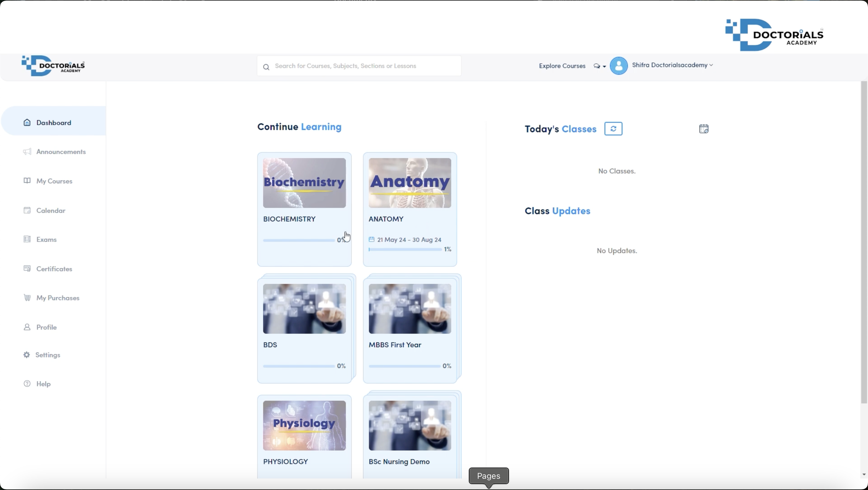
Task: Click the Help question mark icon
Action: click(x=27, y=383)
